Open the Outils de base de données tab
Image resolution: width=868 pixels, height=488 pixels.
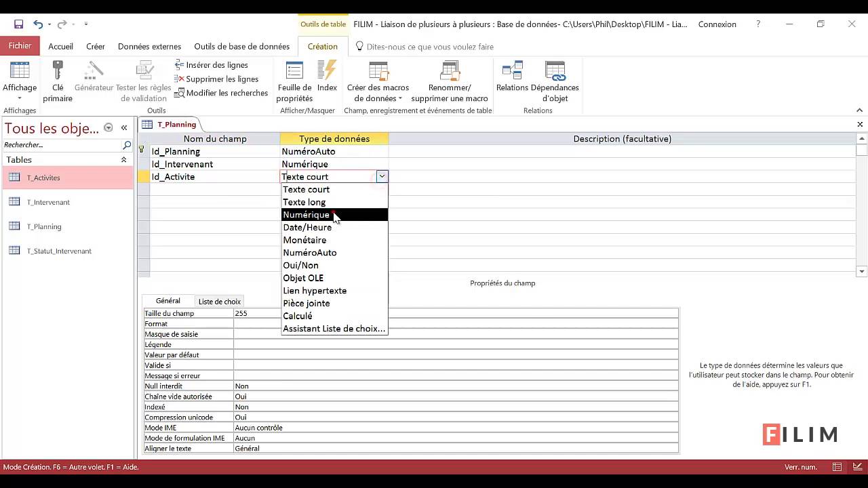click(x=242, y=47)
